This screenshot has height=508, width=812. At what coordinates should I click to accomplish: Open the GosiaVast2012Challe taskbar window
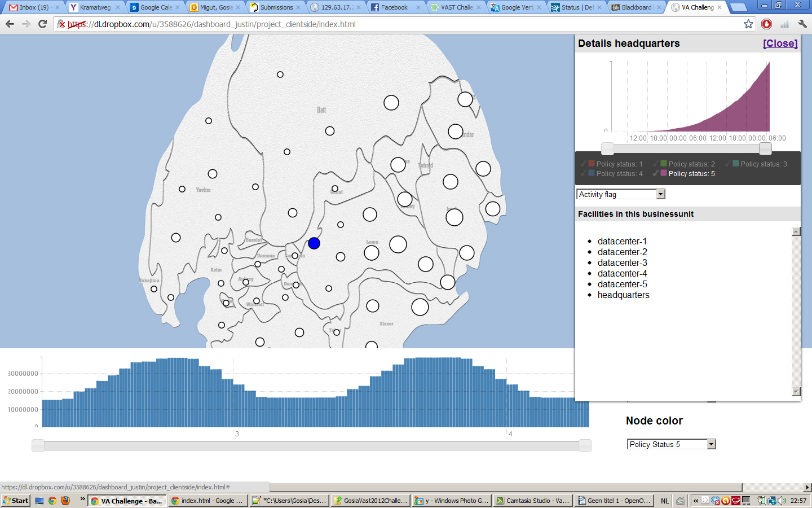point(370,501)
